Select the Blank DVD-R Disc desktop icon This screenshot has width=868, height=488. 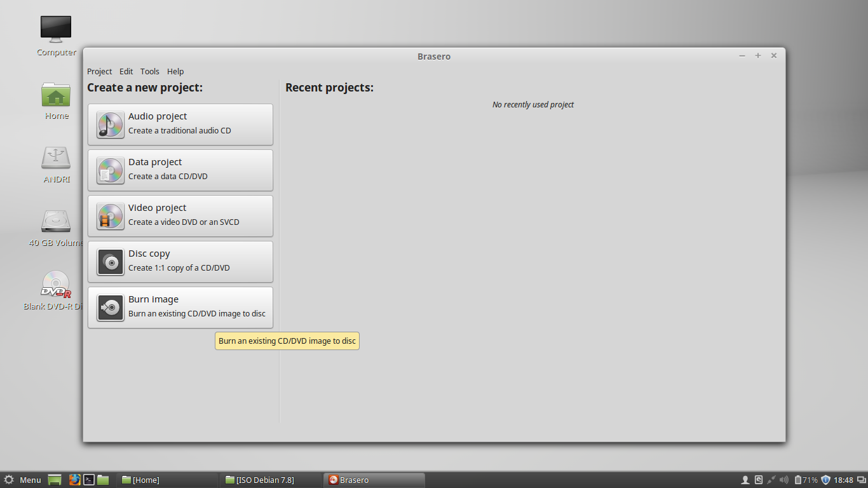click(56, 291)
